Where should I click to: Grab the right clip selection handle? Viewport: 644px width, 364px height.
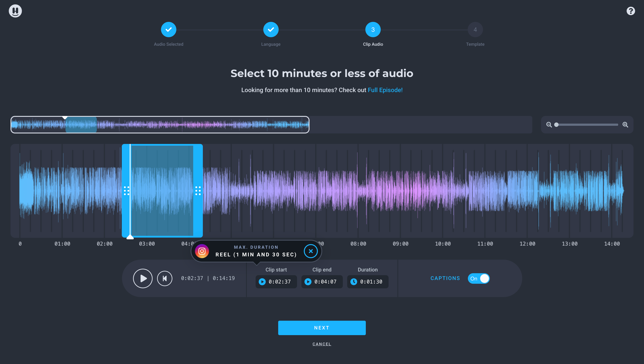[x=198, y=191]
